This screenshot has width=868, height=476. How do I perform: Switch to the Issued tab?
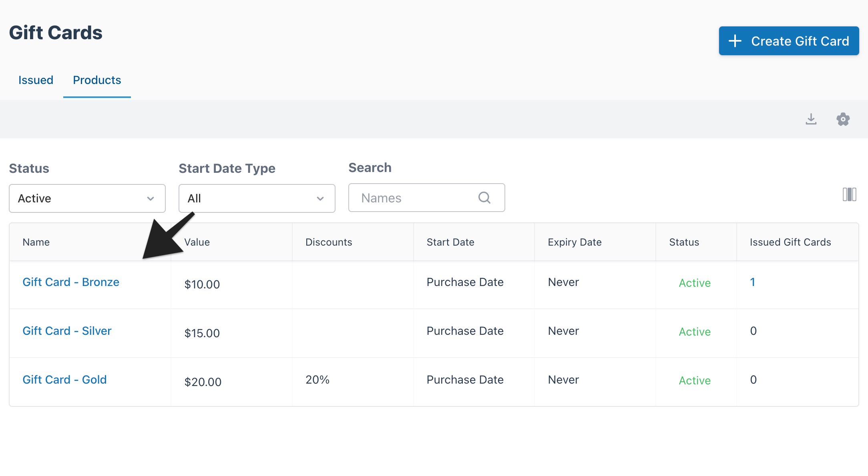coord(36,80)
